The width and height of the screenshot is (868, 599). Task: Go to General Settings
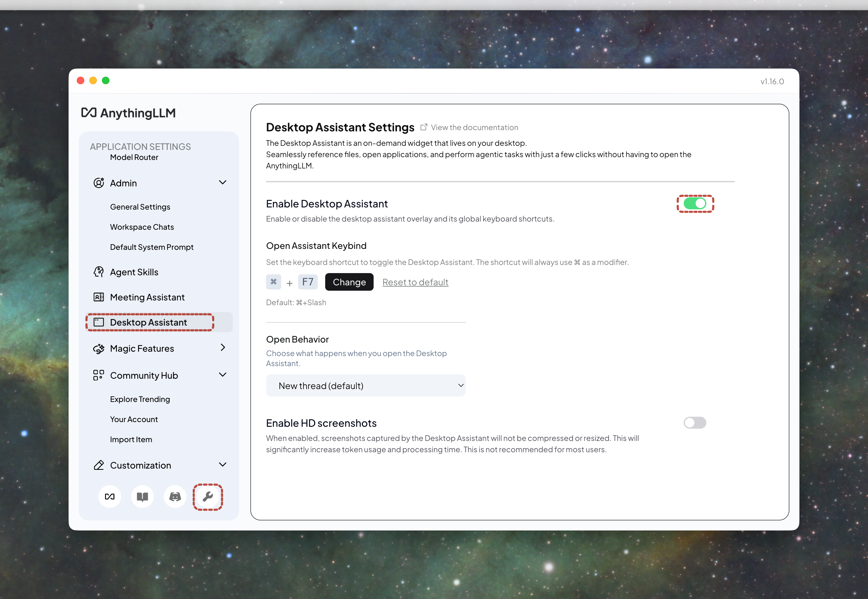pyautogui.click(x=140, y=207)
